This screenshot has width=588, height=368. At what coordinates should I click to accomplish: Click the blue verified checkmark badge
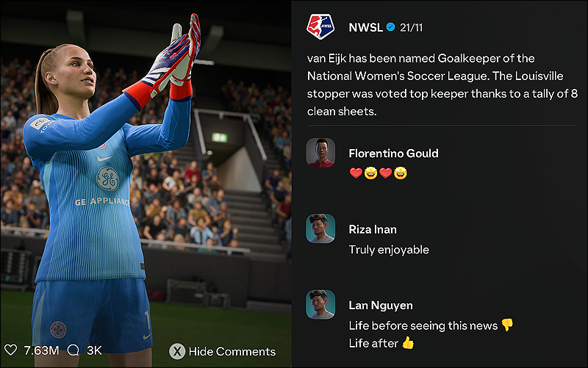(x=390, y=27)
